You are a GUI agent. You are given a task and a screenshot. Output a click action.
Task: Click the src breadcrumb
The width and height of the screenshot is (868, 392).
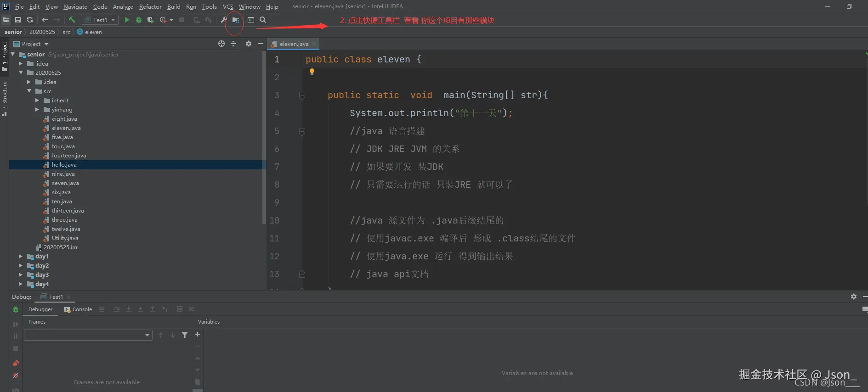coord(67,32)
